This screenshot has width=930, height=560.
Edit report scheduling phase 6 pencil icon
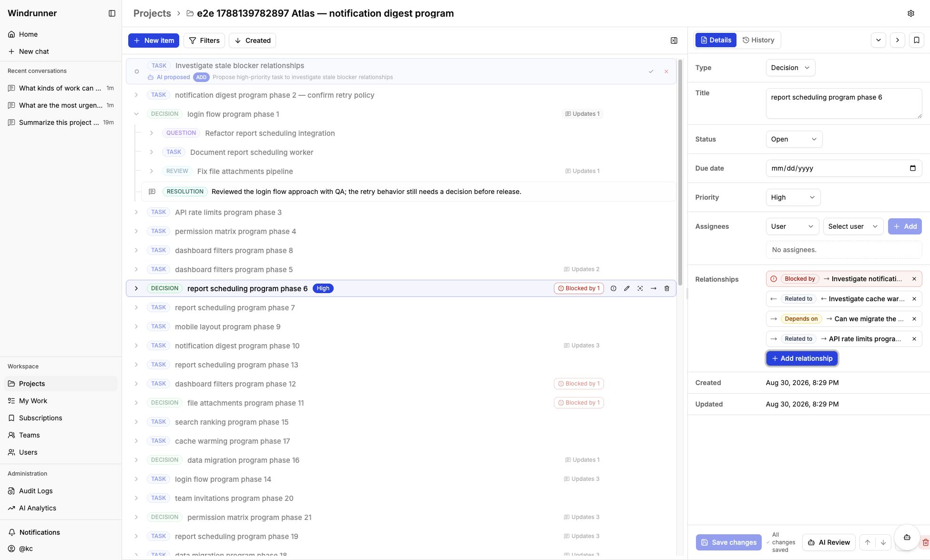point(627,288)
